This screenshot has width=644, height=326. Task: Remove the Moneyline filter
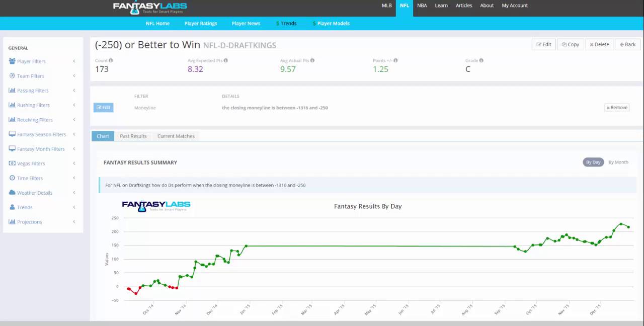pyautogui.click(x=617, y=108)
